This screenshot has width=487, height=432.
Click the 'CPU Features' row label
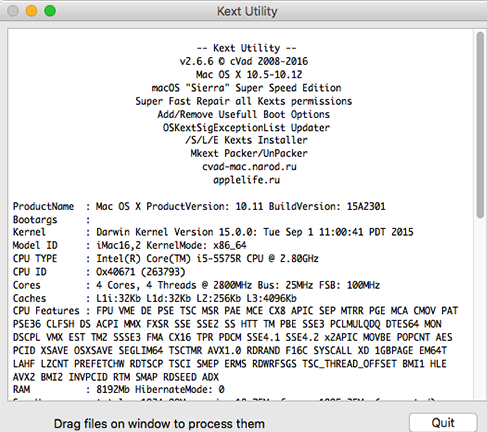click(46, 311)
